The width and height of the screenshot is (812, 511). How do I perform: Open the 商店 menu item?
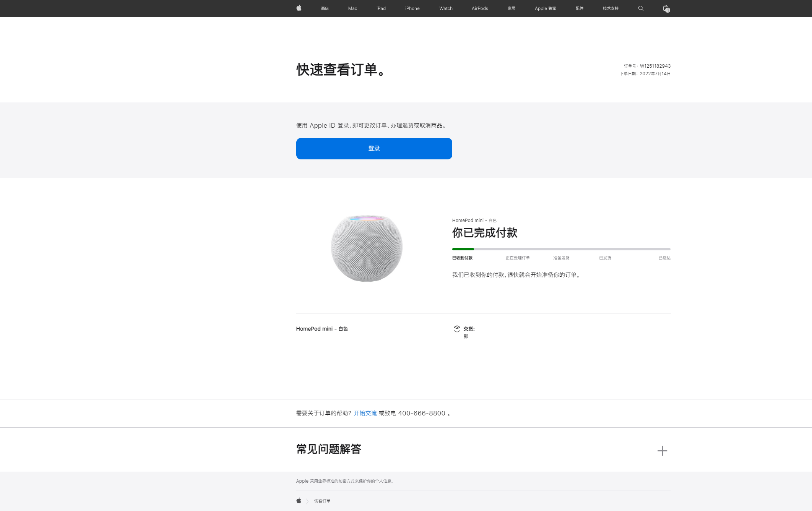coord(325,8)
